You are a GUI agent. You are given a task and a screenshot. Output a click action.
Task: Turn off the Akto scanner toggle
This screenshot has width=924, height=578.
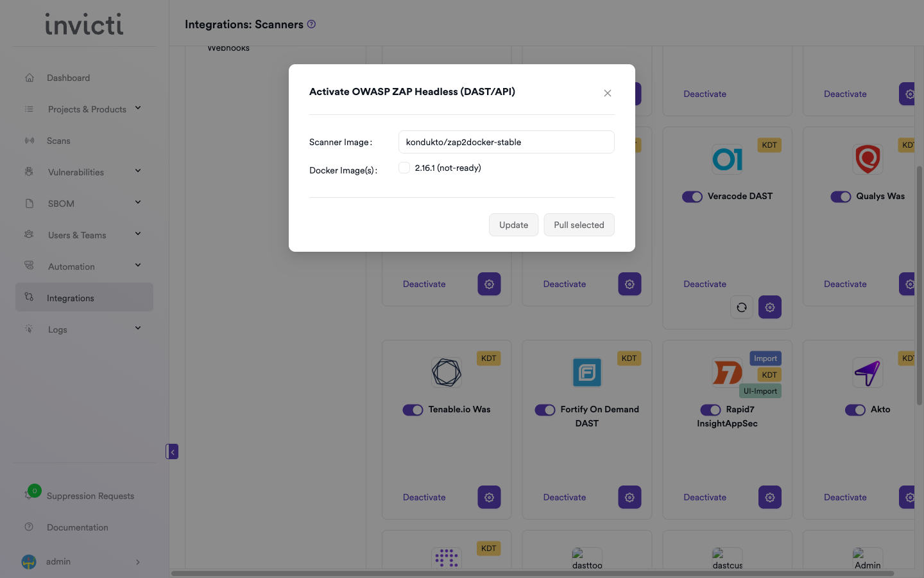click(x=855, y=410)
